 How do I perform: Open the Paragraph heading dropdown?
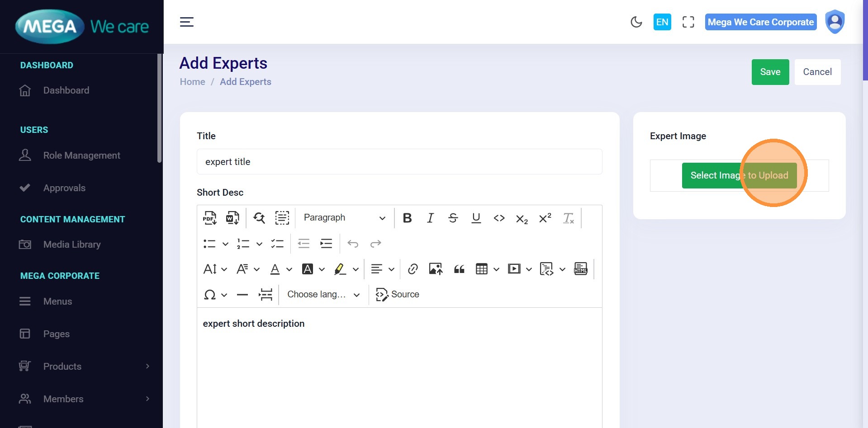coord(344,218)
